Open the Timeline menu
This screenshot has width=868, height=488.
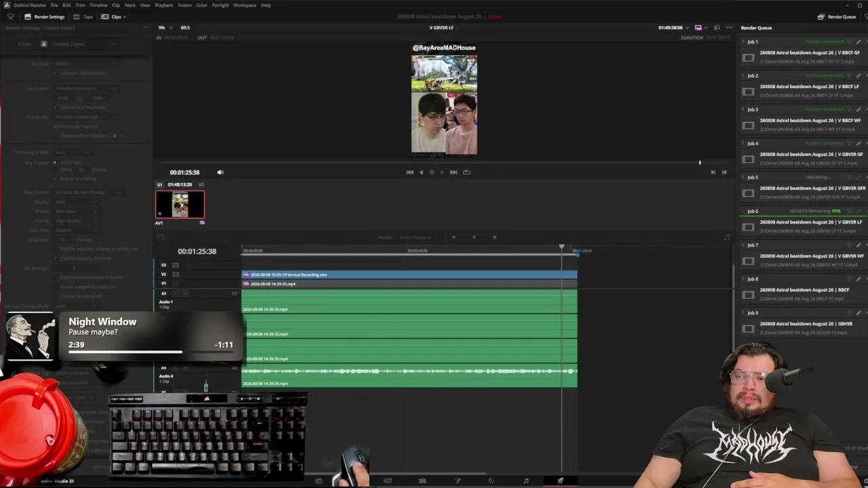(x=98, y=5)
